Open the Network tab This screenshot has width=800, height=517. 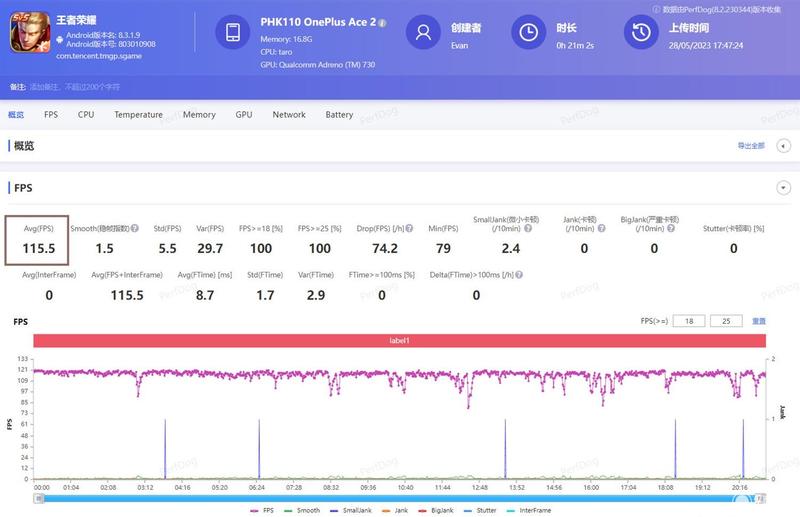tap(289, 115)
